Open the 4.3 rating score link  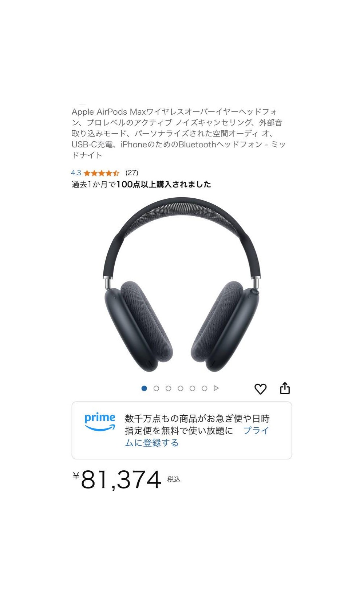pyautogui.click(x=76, y=173)
